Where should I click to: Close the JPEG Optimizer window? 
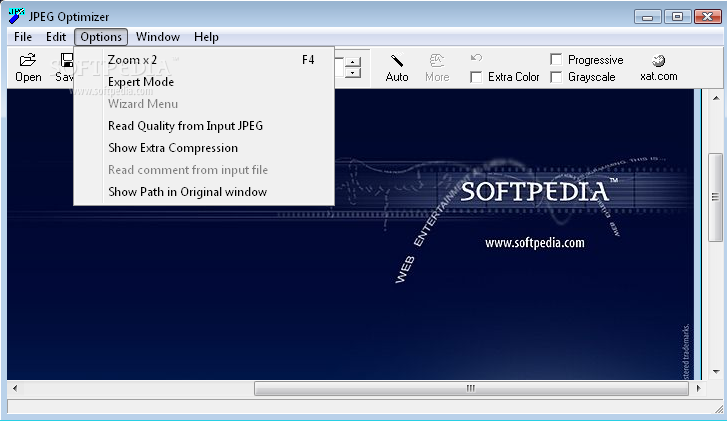point(708,17)
